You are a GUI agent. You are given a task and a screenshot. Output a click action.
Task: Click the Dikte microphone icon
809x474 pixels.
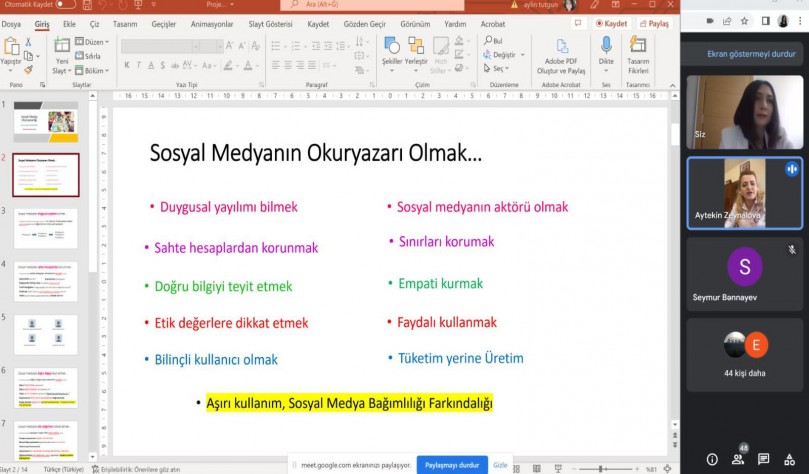click(x=606, y=45)
